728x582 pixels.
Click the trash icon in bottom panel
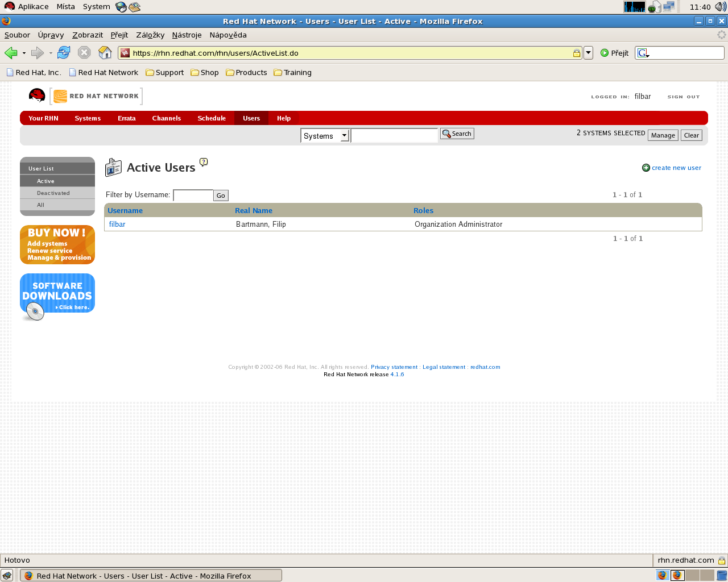pyautogui.click(x=722, y=575)
